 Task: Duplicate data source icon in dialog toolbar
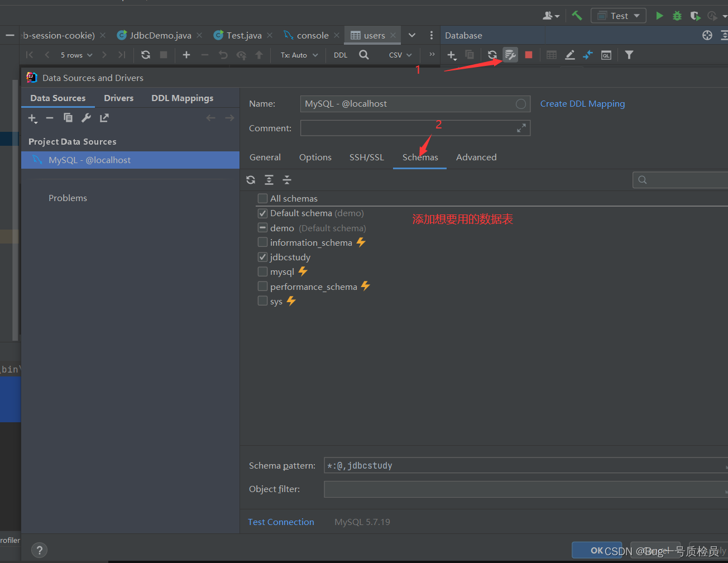pyautogui.click(x=68, y=118)
